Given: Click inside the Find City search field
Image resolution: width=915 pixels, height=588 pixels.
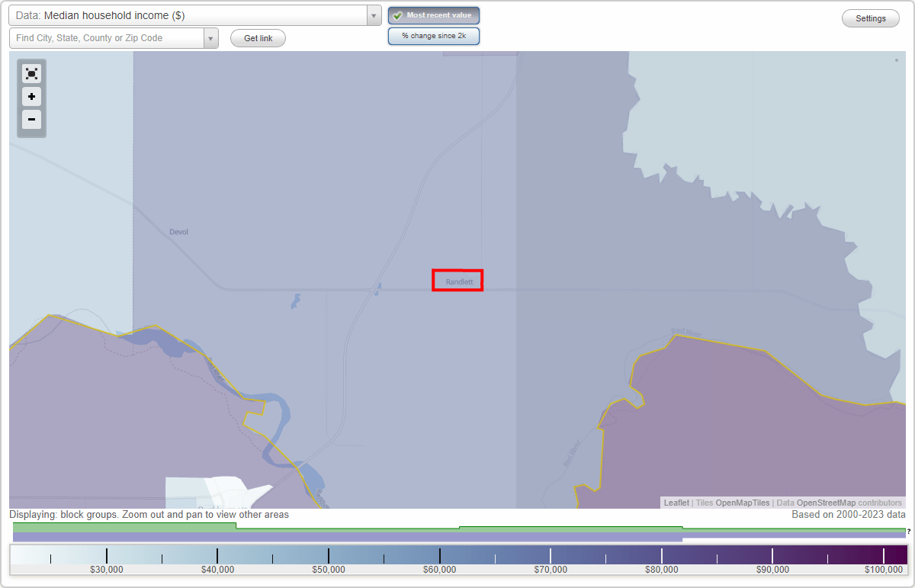Looking at the screenshot, I should point(107,37).
